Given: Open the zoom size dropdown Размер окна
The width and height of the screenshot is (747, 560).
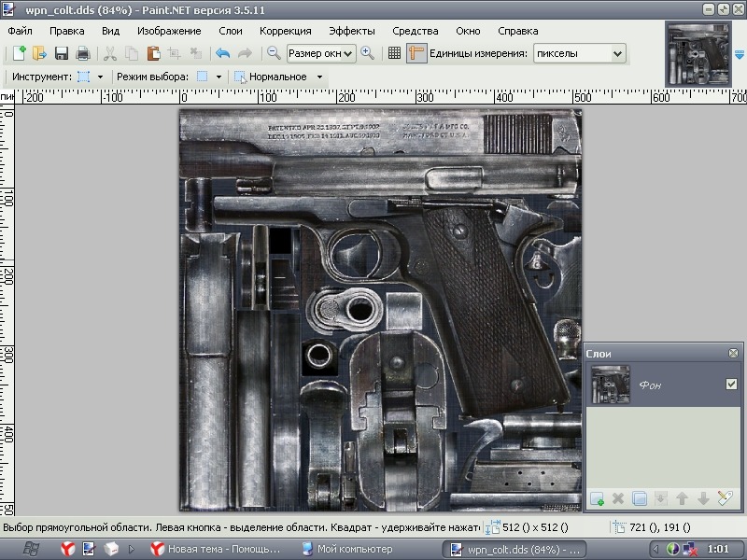Looking at the screenshot, I should (x=320, y=53).
